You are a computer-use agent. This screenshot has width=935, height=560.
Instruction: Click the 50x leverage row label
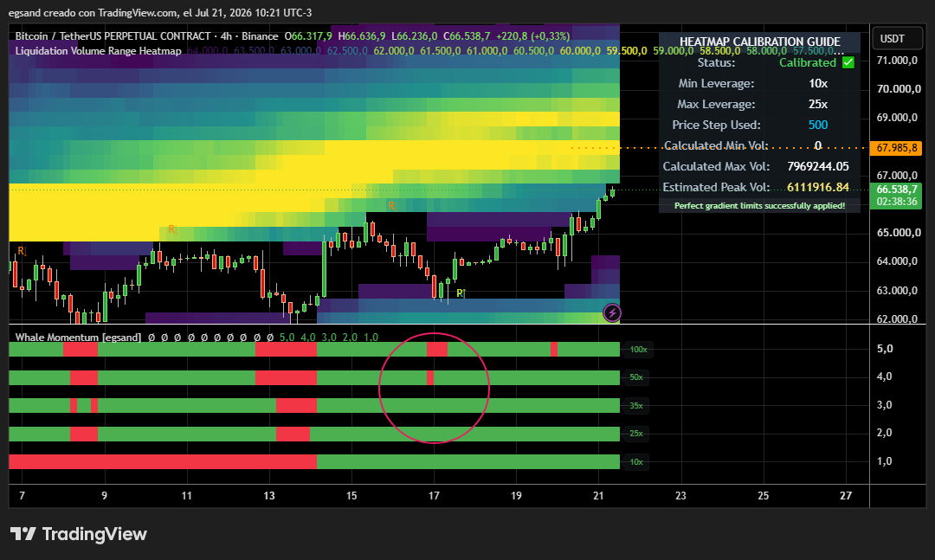636,377
